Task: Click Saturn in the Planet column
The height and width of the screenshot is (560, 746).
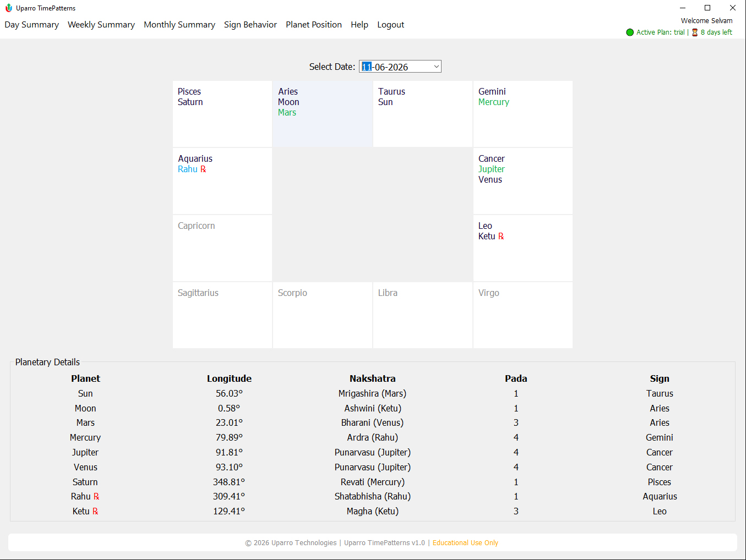Action: click(85, 482)
